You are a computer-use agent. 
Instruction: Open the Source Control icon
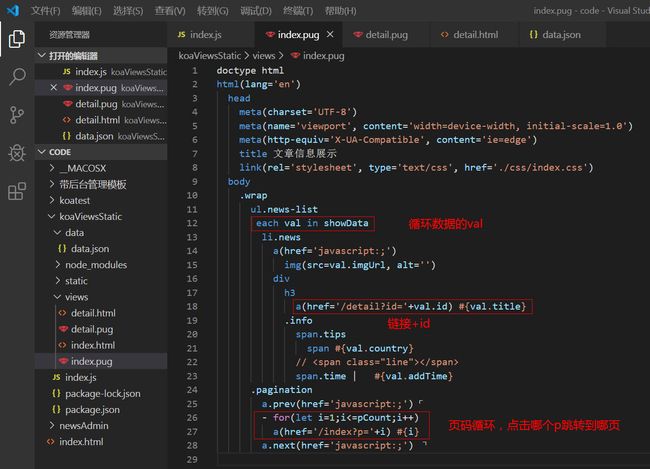[17, 115]
